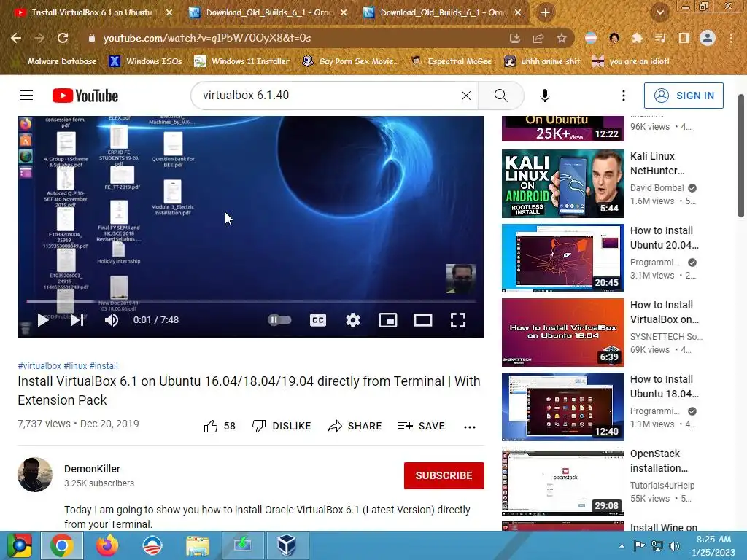Click SIGN IN button
This screenshot has height=560, width=747.
point(684,96)
